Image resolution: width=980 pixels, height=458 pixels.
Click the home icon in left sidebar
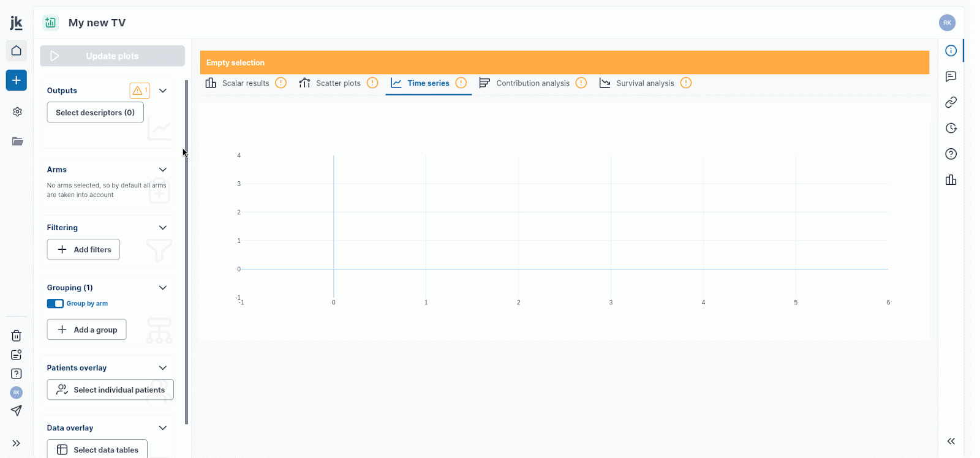(x=17, y=51)
